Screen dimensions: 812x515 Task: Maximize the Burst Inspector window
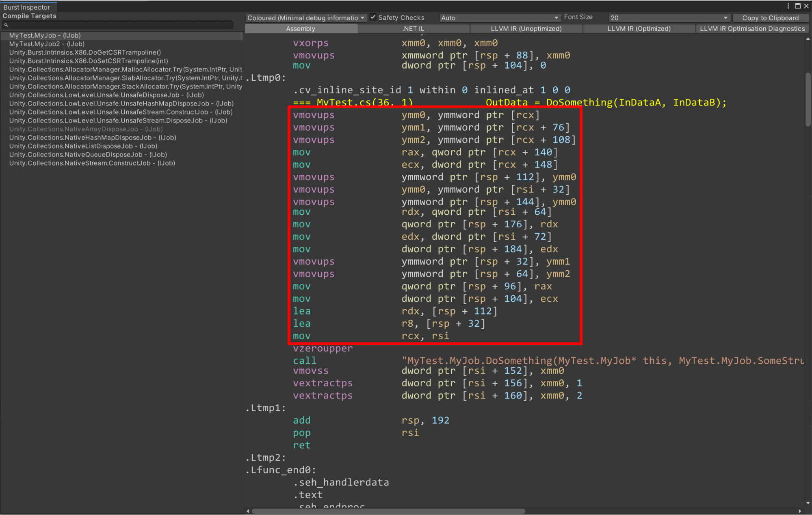click(798, 6)
